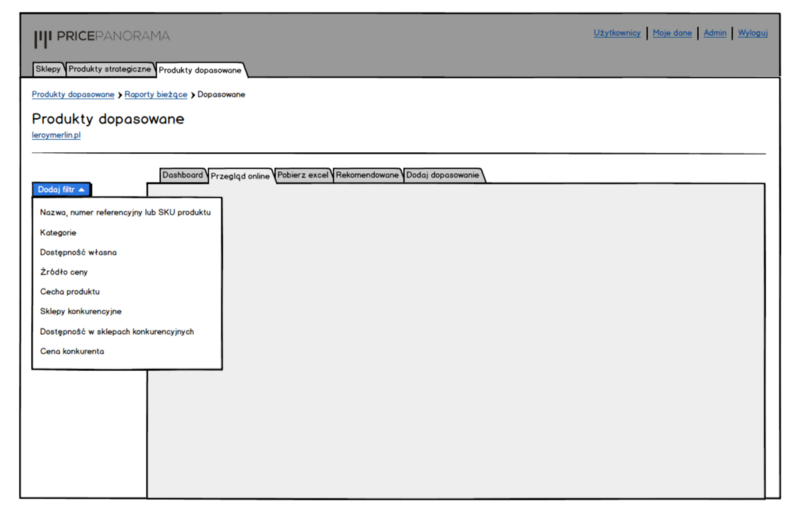
Task: Open the Dodaj dopasowanie tab
Action: [x=443, y=175]
